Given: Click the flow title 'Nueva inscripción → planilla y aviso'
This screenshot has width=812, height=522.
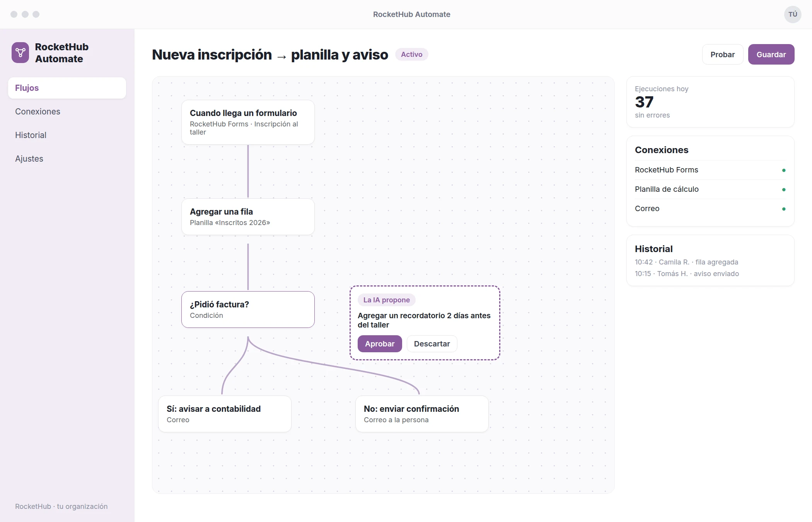Looking at the screenshot, I should coord(270,55).
